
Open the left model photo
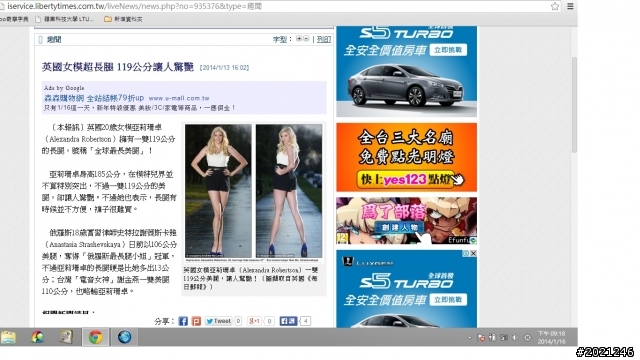click(218, 191)
